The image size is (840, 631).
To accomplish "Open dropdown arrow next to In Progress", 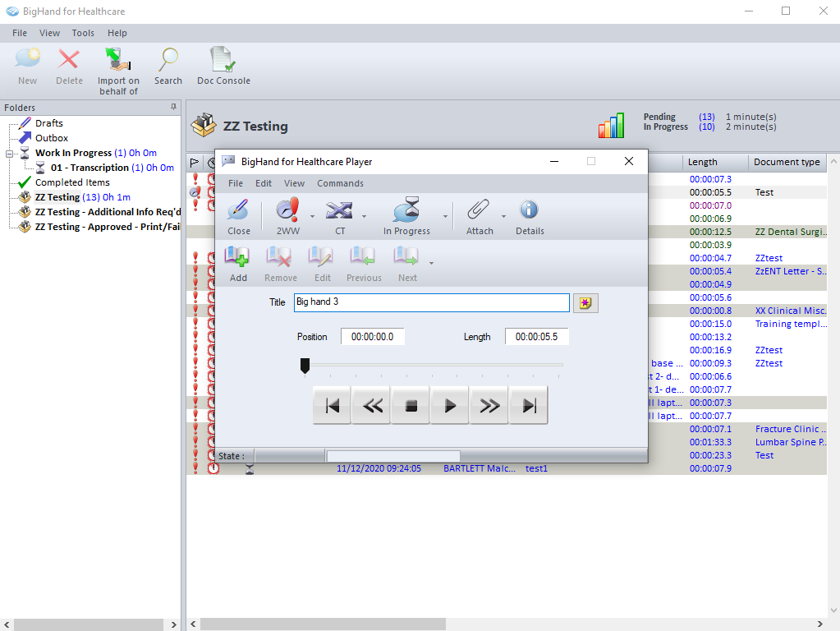I will coord(445,217).
